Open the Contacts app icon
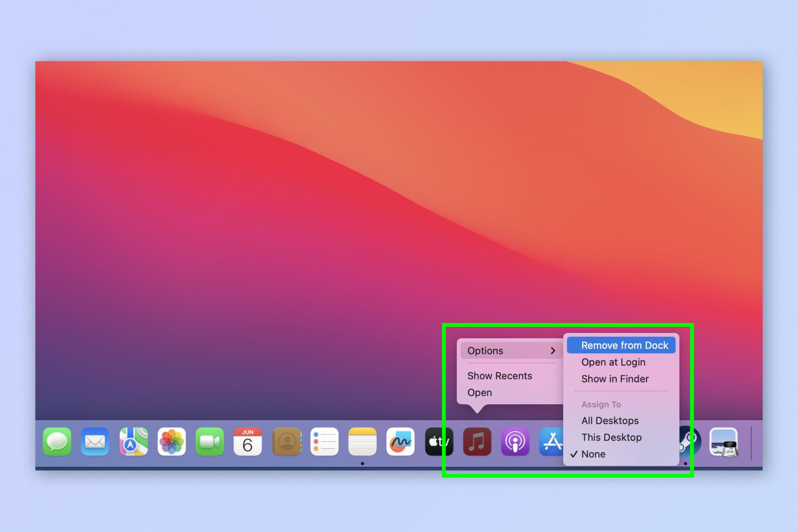Screen dimensions: 798x532 [x=286, y=442]
